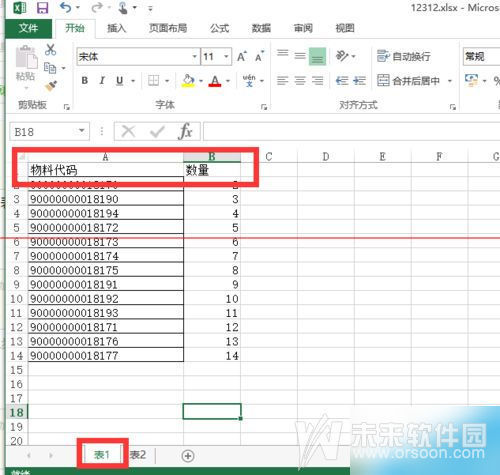Click into the formula bar input
The height and width of the screenshot is (475, 500).
[x=351, y=131]
